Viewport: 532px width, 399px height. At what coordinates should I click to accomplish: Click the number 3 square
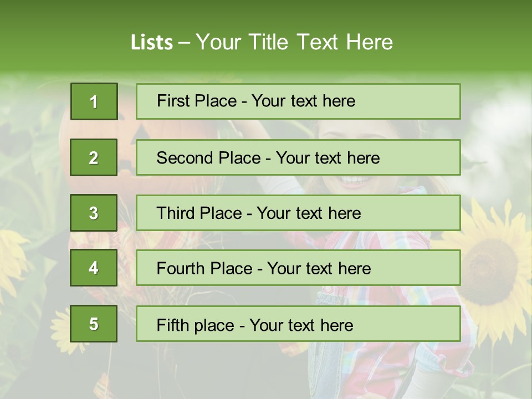(94, 213)
